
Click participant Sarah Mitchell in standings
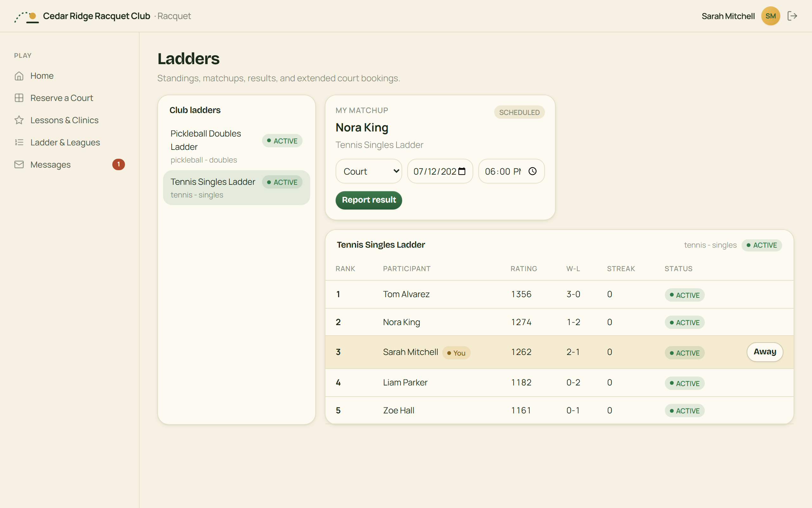tap(410, 352)
